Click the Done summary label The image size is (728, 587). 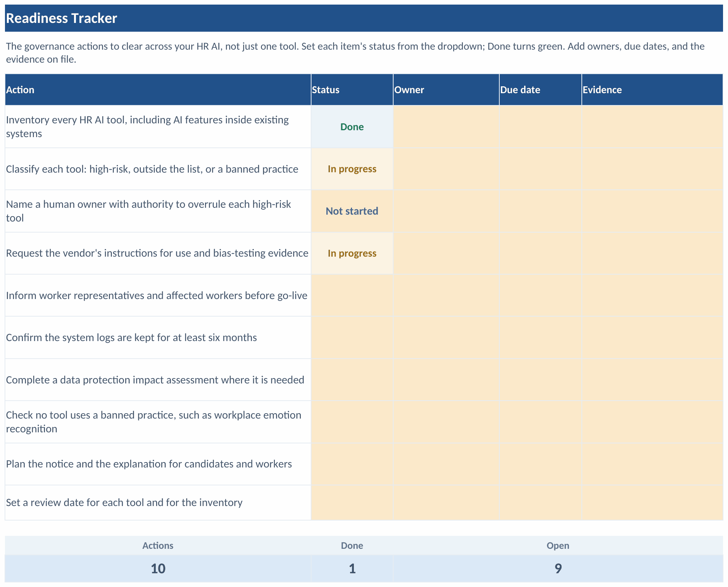click(x=352, y=545)
